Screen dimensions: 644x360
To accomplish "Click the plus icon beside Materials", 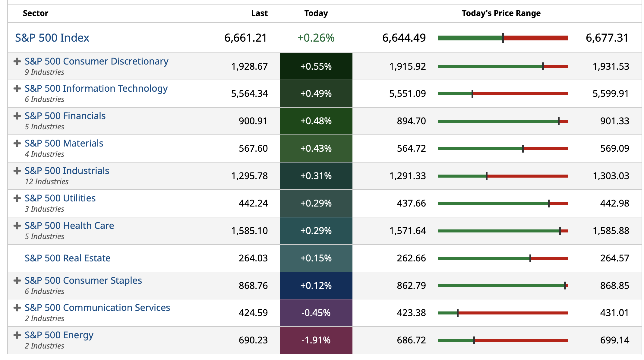I will point(17,144).
